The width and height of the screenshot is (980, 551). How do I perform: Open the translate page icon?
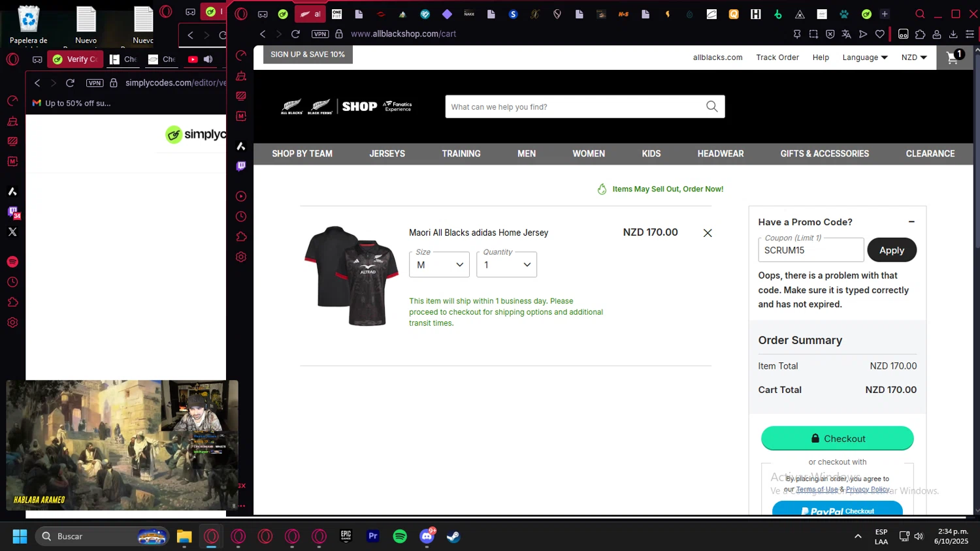(x=847, y=34)
